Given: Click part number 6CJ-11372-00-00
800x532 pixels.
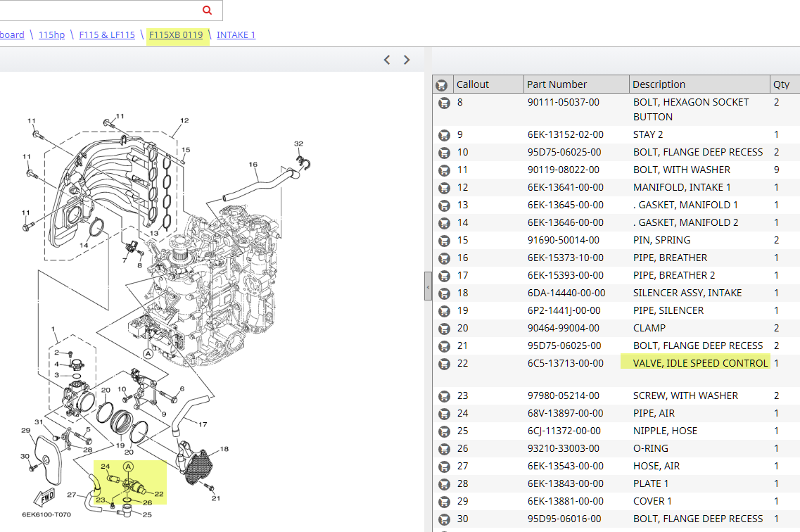Looking at the screenshot, I should click(564, 431).
